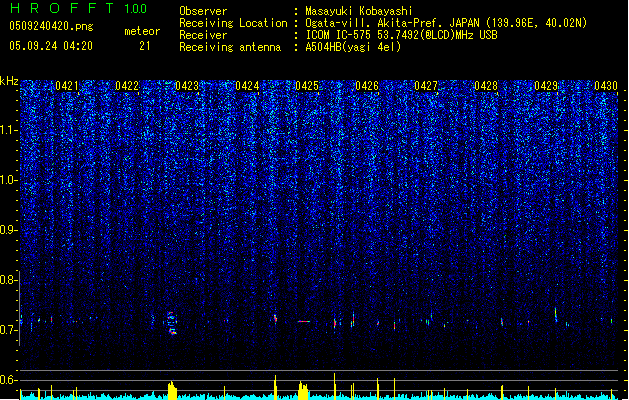Click the 1.0 kHz axis tick label

[x=9, y=180]
